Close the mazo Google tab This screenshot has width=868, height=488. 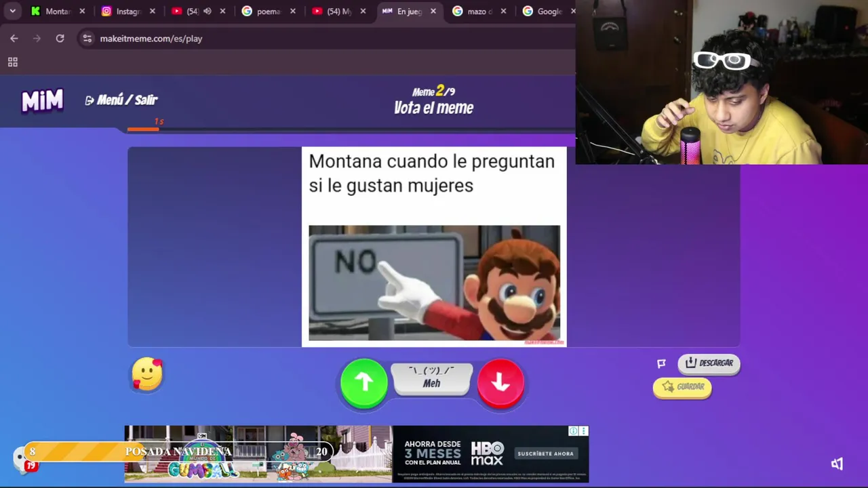click(x=504, y=12)
